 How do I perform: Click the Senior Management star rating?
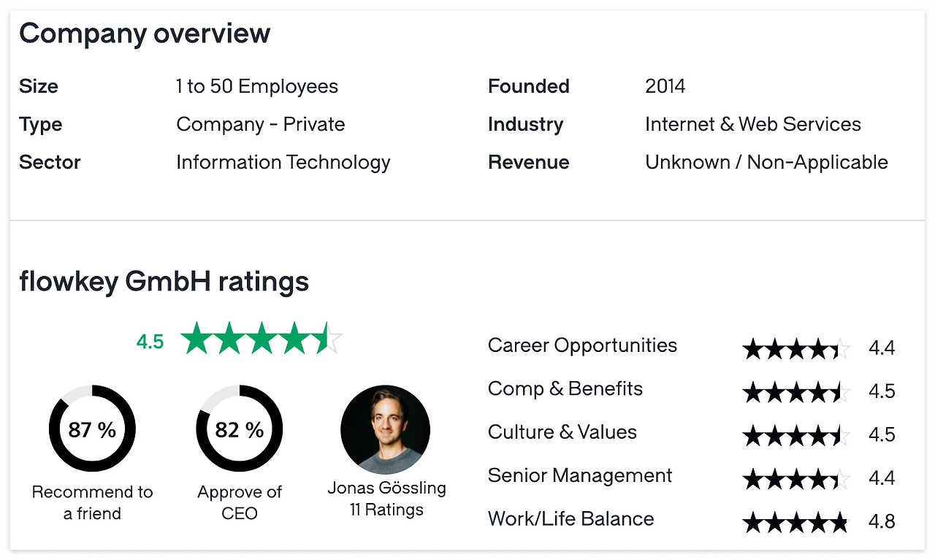(x=796, y=479)
